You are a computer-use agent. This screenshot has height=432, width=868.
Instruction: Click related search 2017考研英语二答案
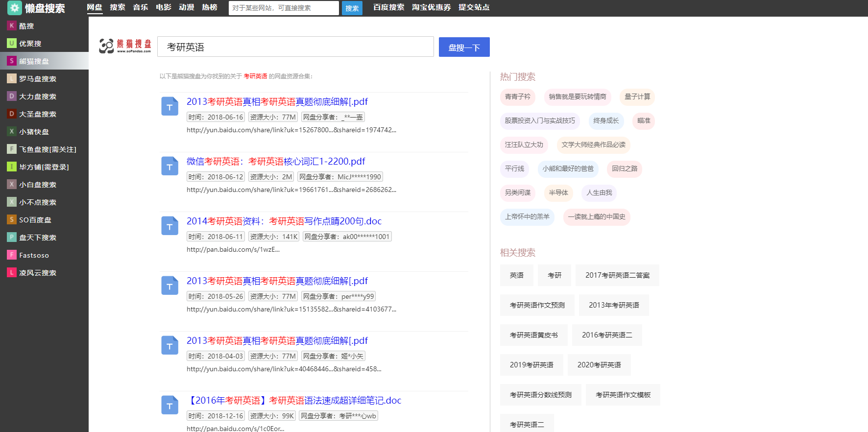click(x=617, y=275)
